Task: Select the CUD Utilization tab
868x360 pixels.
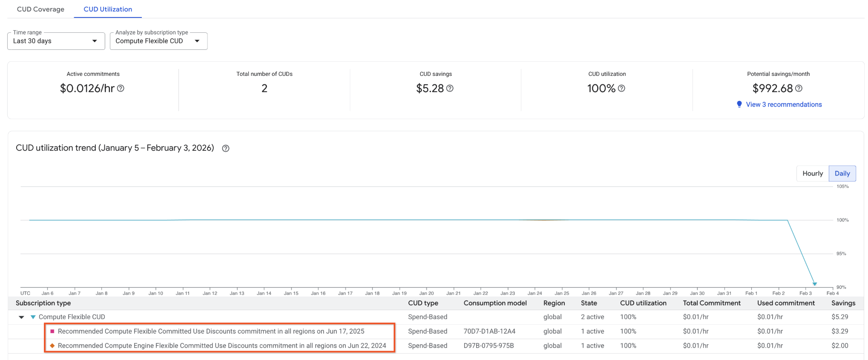Action: coord(108,9)
